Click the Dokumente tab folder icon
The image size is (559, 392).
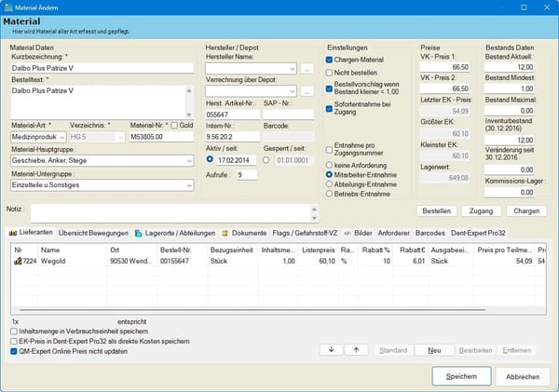[x=225, y=233]
